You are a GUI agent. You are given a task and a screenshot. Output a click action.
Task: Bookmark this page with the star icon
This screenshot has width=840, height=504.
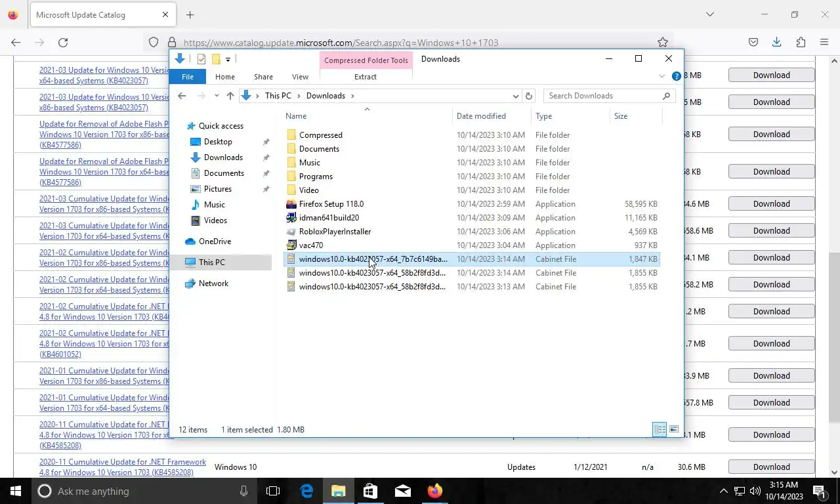[x=663, y=43]
